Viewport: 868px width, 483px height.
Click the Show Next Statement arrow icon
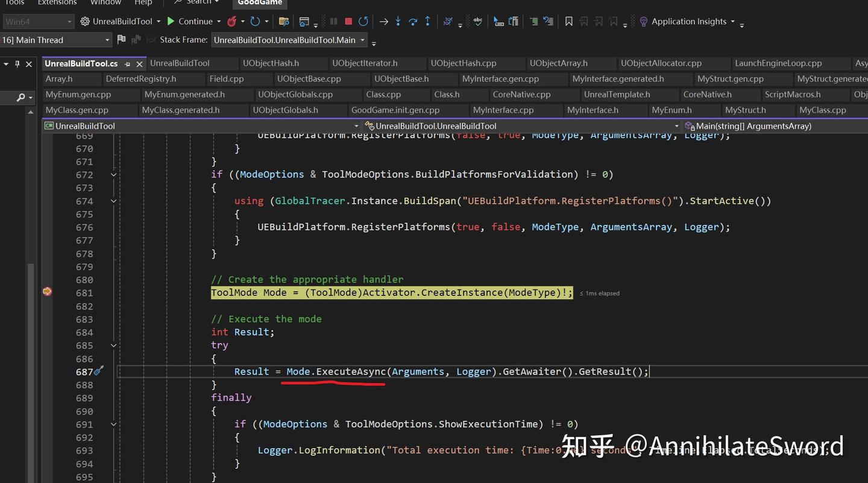[384, 21]
